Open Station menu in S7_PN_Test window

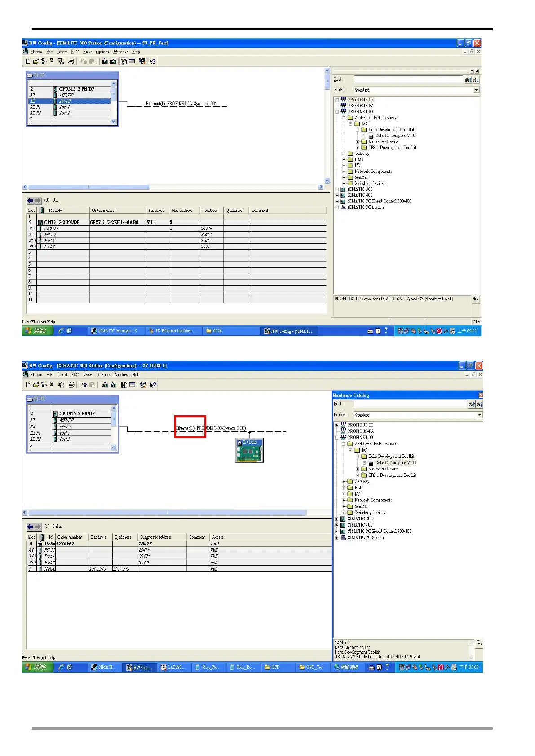[36, 52]
